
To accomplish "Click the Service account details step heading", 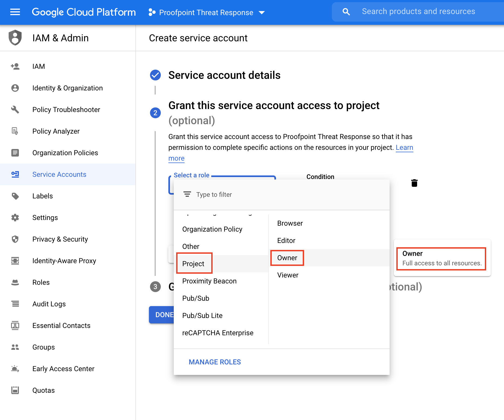I will pos(224,75).
